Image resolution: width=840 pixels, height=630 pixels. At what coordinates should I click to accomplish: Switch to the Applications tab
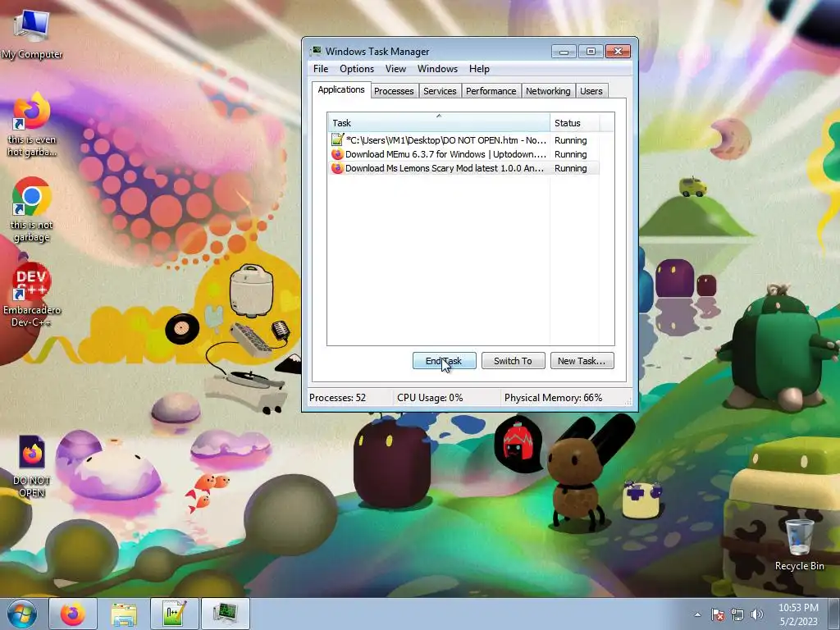point(341,89)
